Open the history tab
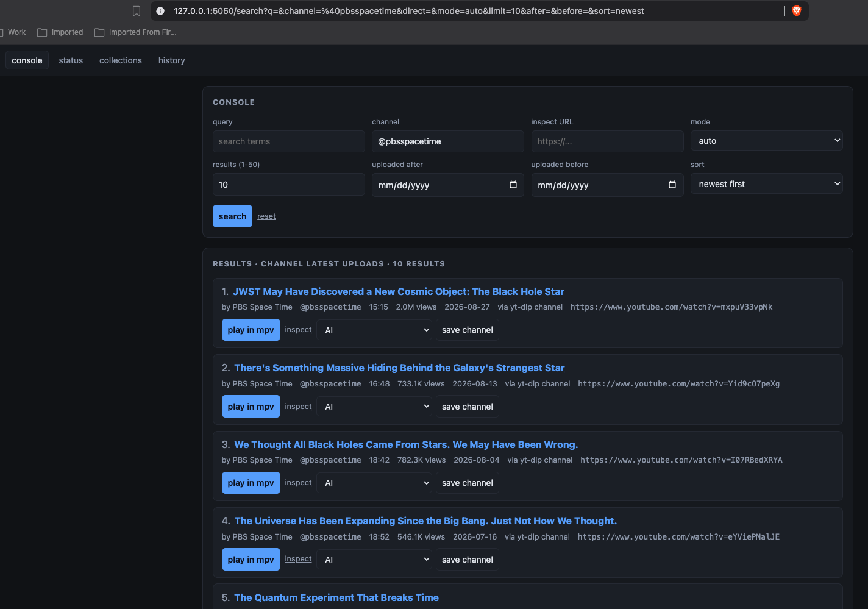This screenshot has height=609, width=868. (172, 60)
